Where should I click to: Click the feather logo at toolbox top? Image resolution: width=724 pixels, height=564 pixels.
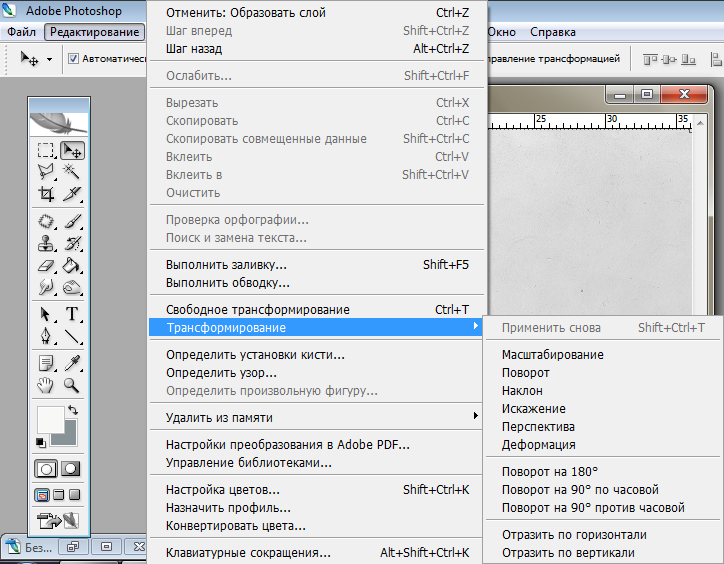pyautogui.click(x=59, y=123)
